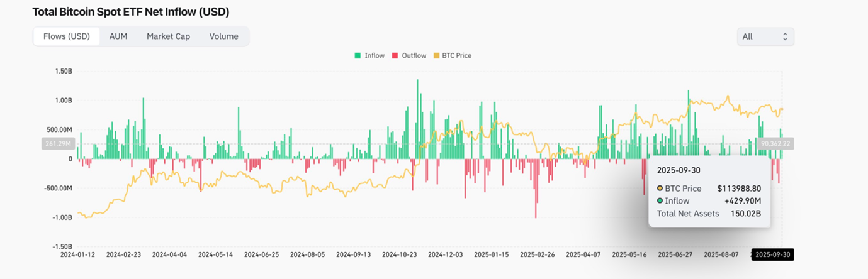Click the 261.29M left axis marker

(58, 144)
